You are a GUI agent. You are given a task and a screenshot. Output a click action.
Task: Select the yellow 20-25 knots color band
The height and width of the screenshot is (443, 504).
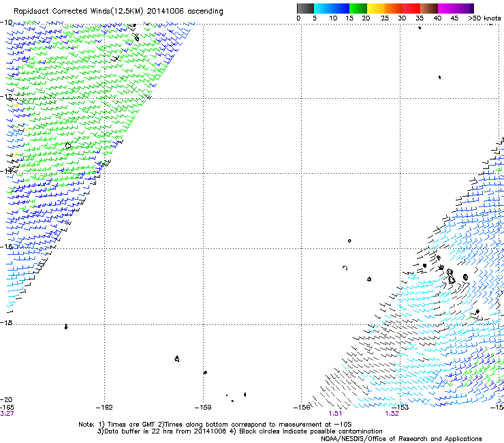376,8
